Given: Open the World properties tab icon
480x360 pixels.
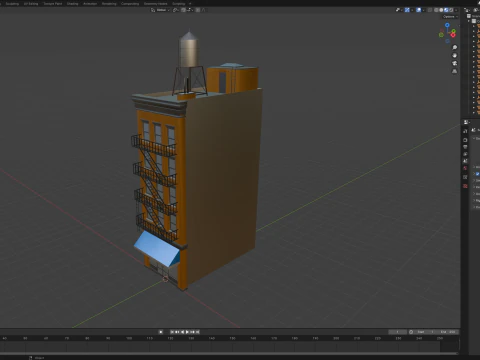Looking at the screenshot, I should click(x=465, y=168).
